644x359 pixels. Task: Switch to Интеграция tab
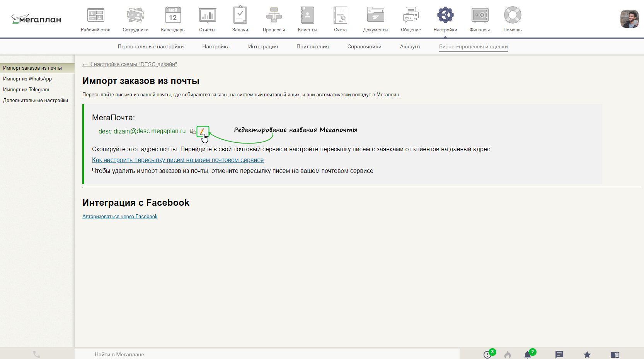point(263,47)
